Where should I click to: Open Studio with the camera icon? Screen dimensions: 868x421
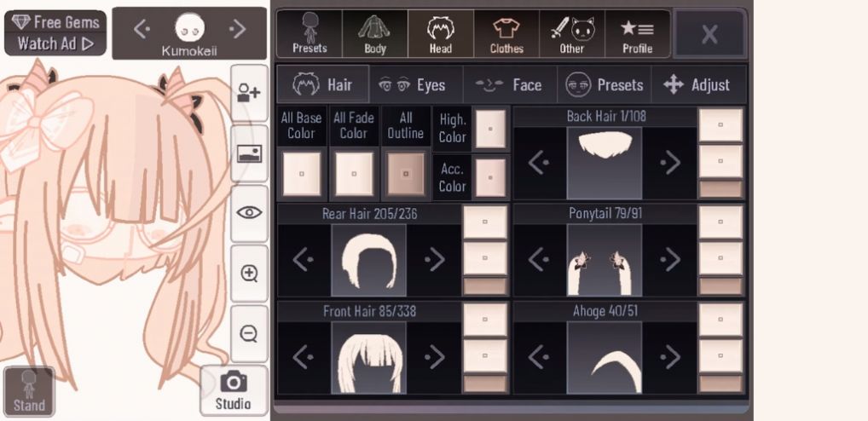[233, 390]
